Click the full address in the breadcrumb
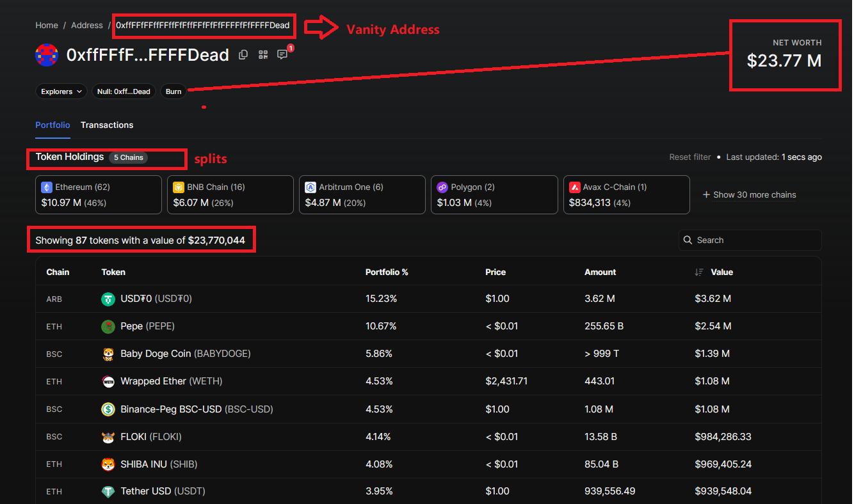The width and height of the screenshot is (854, 504). (x=203, y=26)
